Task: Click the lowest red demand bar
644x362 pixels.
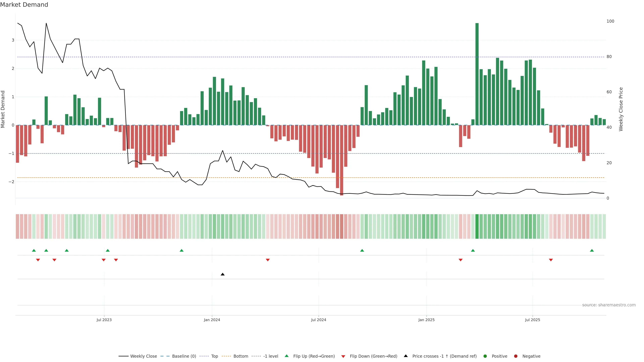Action: tap(341, 160)
